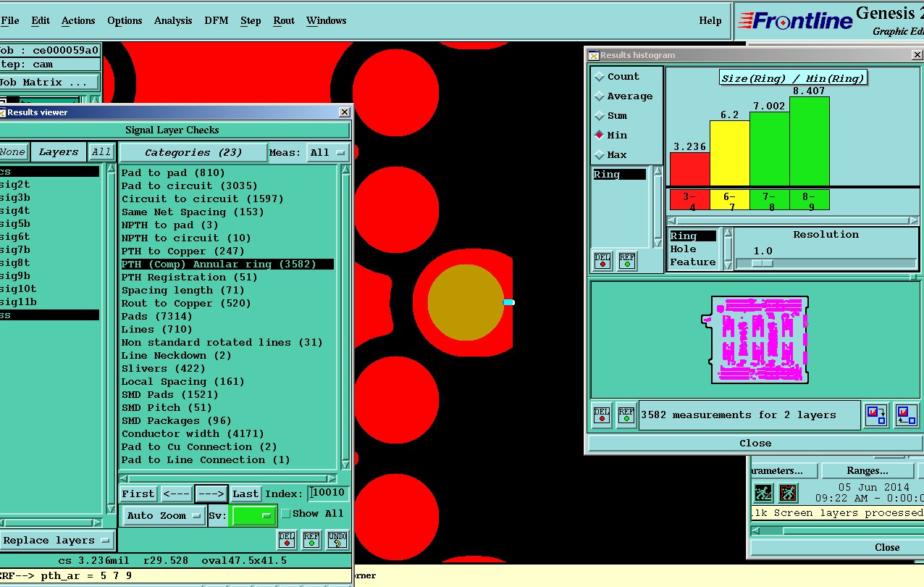Open Auto Zoom dropdown
Image resolution: width=924 pixels, height=587 pixels.
[x=163, y=515]
